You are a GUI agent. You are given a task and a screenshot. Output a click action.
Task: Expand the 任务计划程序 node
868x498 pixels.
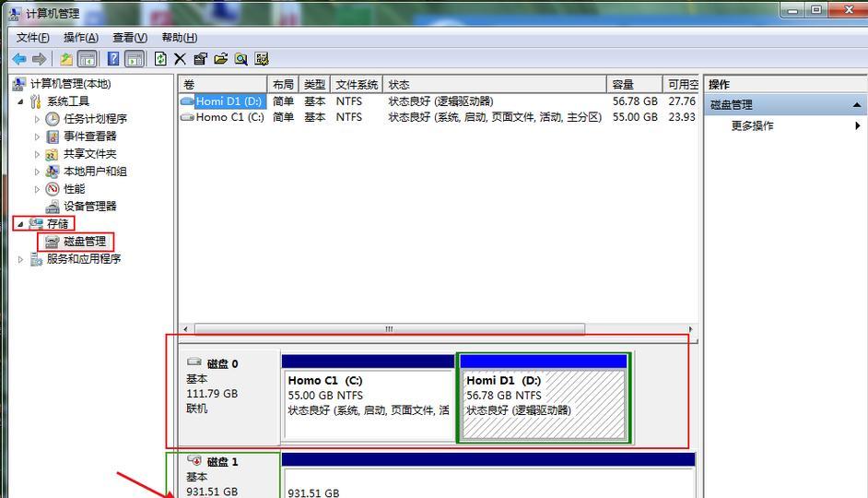click(x=37, y=119)
